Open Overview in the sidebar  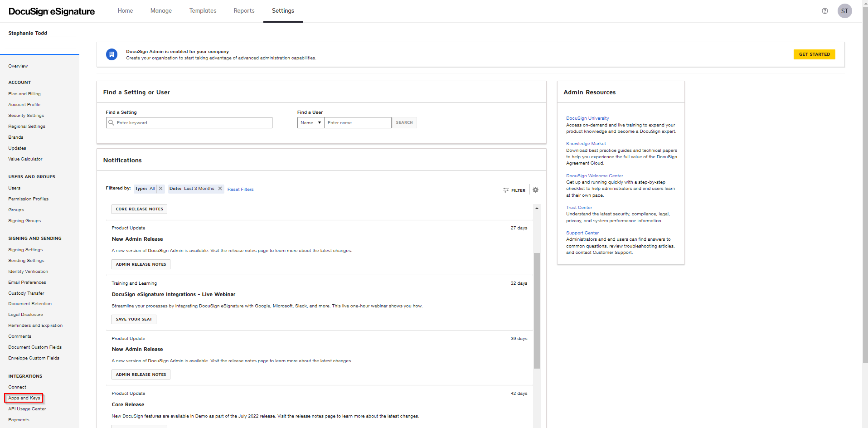coord(18,66)
